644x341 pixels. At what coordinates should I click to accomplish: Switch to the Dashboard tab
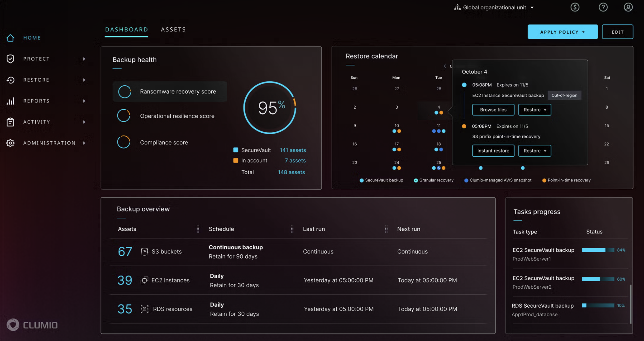click(x=127, y=30)
